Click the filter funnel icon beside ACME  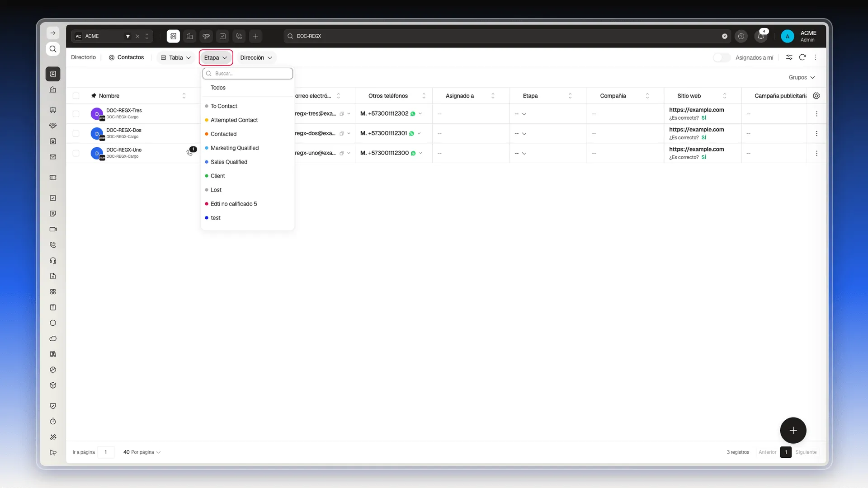coord(128,36)
